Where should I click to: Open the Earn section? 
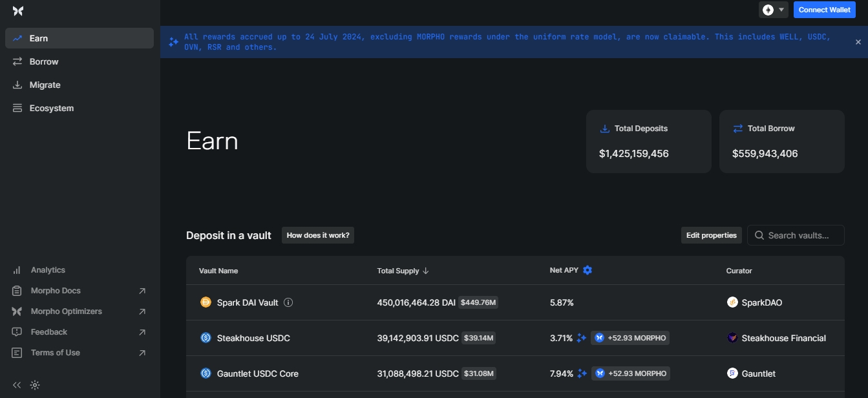pyautogui.click(x=79, y=38)
